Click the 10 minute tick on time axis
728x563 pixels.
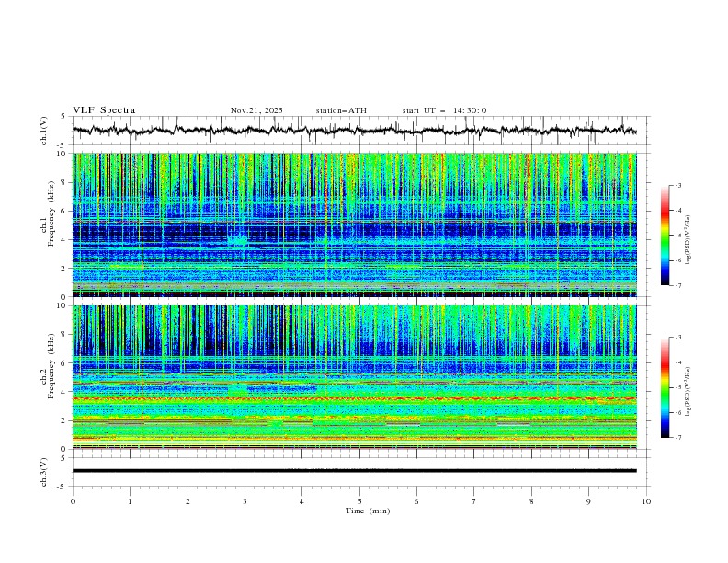(646, 500)
